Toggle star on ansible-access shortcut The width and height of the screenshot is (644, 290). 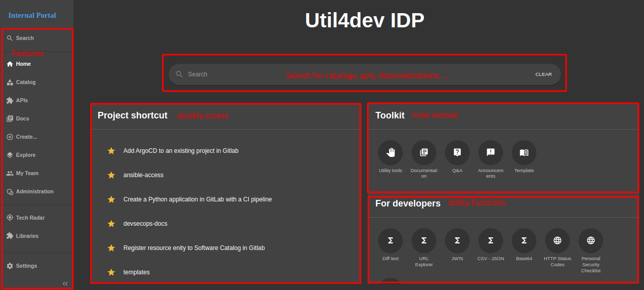(111, 175)
